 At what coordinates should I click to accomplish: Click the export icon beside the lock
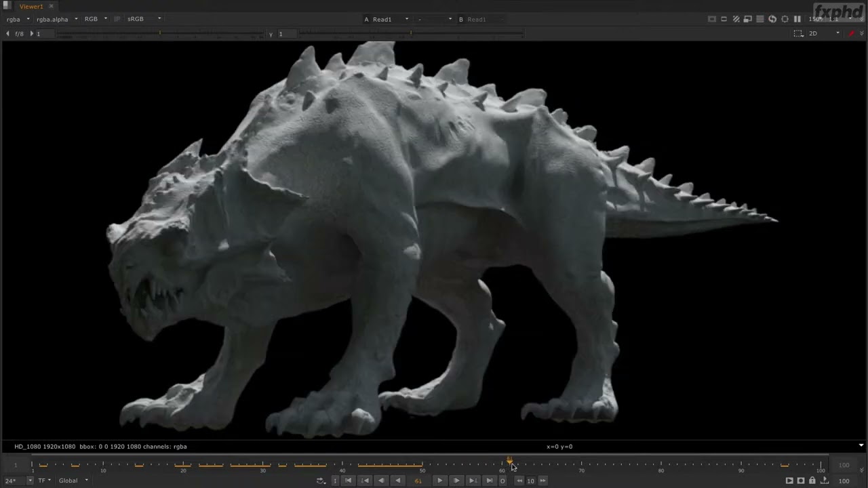(x=824, y=481)
